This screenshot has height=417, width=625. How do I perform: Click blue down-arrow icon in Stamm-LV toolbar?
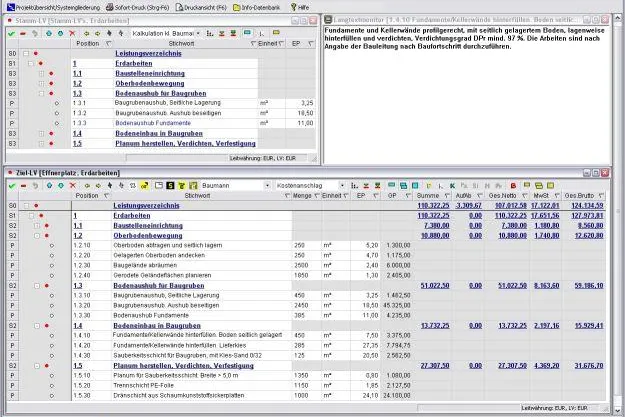coord(61,33)
